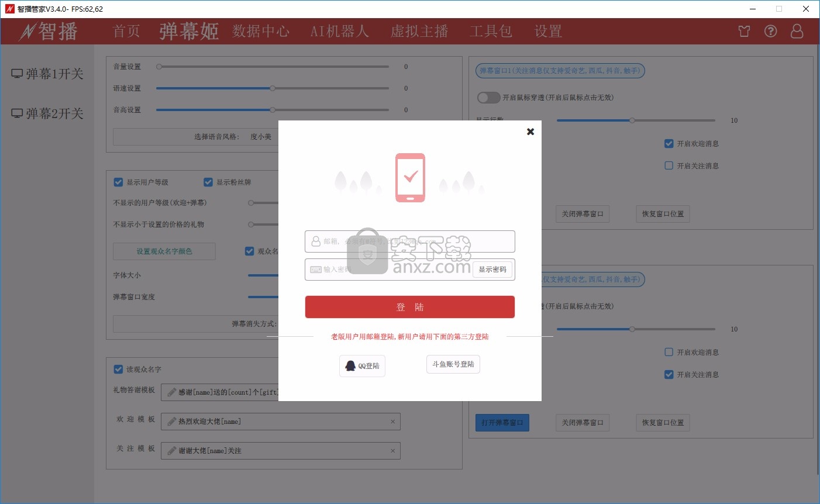Edit 欢迎模板 text field
The height and width of the screenshot is (504, 820).
click(281, 422)
